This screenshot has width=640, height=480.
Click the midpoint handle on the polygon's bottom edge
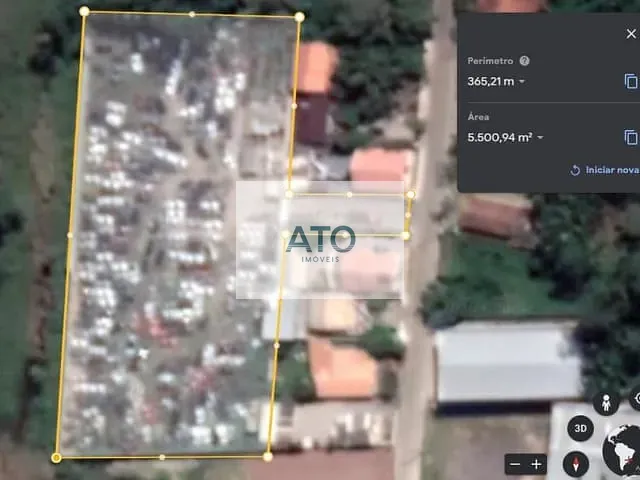click(x=162, y=458)
